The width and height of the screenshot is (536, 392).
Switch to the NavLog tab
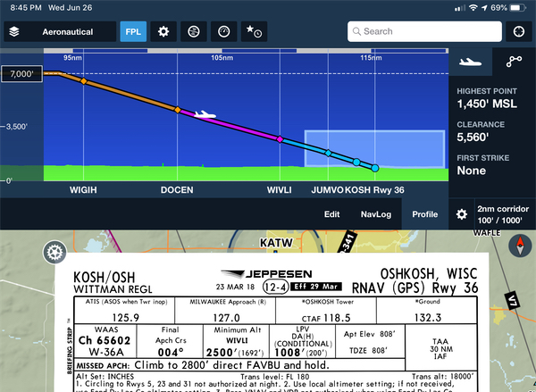pos(375,214)
